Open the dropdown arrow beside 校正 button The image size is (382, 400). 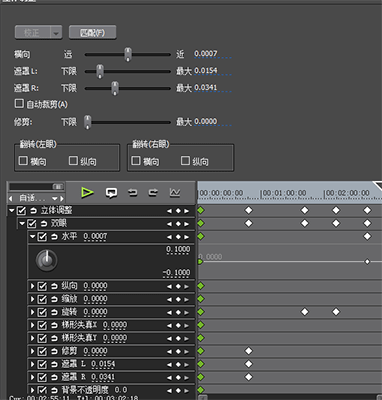56,33
